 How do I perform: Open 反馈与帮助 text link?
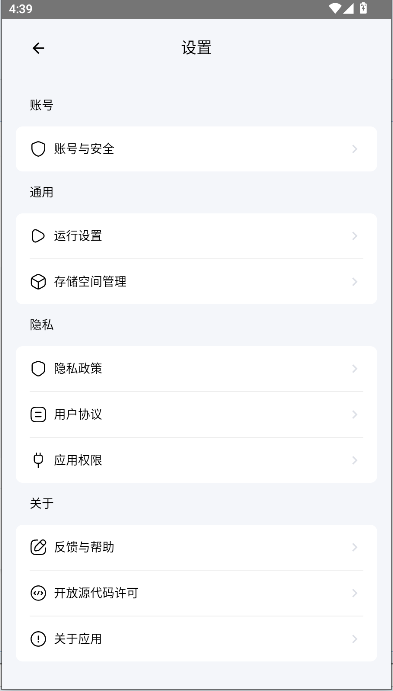[x=84, y=547]
